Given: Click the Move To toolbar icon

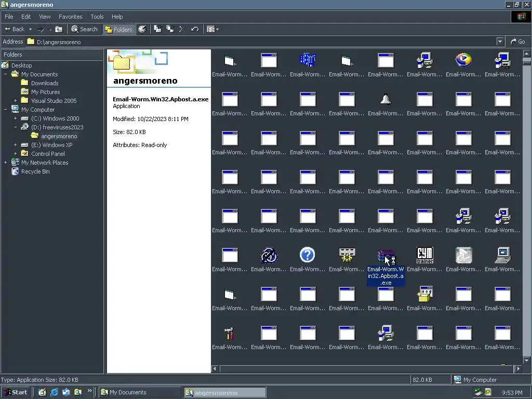Looking at the screenshot, I should point(158,30).
